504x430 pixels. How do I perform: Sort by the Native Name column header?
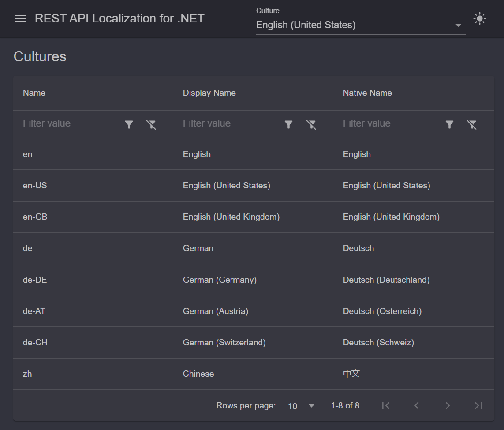[x=367, y=93]
